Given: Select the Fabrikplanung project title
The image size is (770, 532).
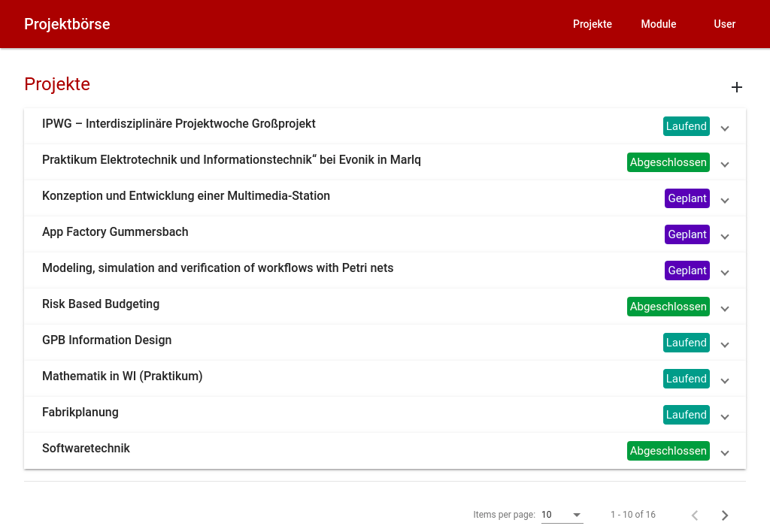Looking at the screenshot, I should click(80, 413).
